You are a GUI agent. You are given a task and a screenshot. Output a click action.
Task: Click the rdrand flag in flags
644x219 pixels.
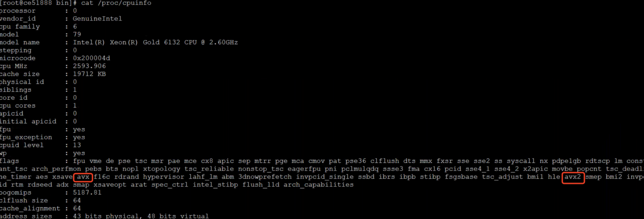[127, 177]
